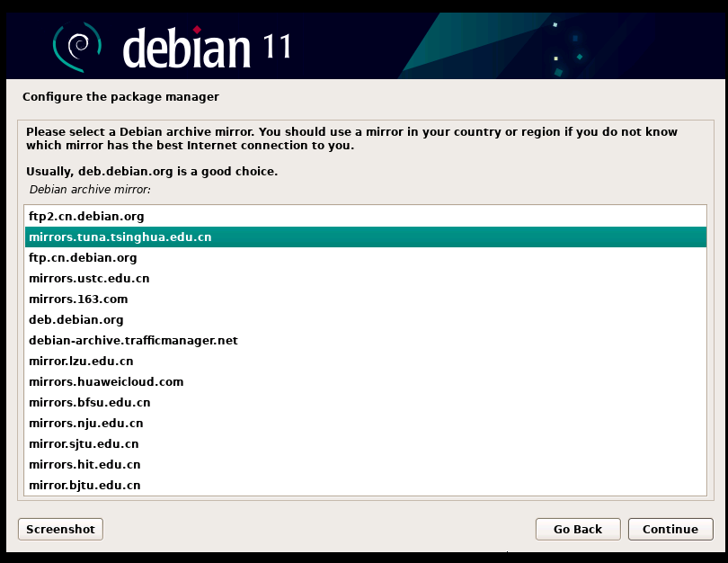Image resolution: width=728 pixels, height=563 pixels.
Task: Select ftp.cn.debian.org mirror entry
Action: click(x=366, y=258)
